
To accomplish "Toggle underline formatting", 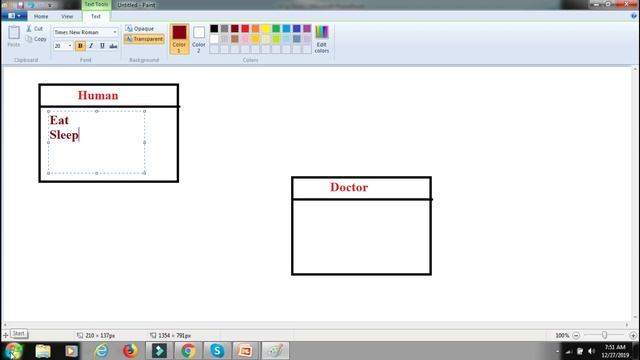I will [102, 46].
